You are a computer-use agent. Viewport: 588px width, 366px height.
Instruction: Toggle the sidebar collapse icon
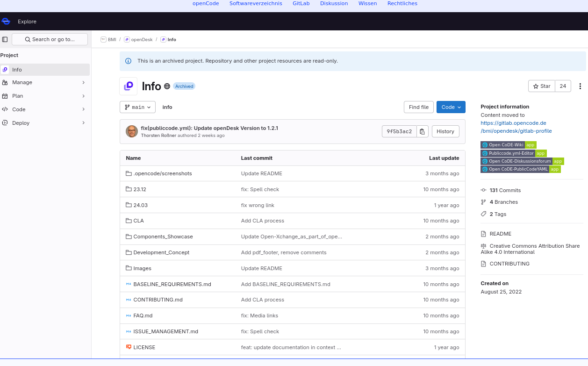coord(5,39)
